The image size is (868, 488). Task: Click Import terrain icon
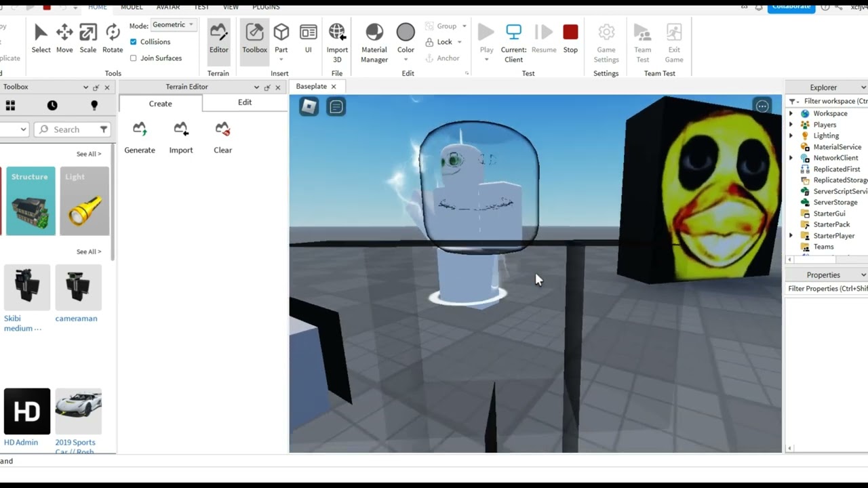click(181, 129)
